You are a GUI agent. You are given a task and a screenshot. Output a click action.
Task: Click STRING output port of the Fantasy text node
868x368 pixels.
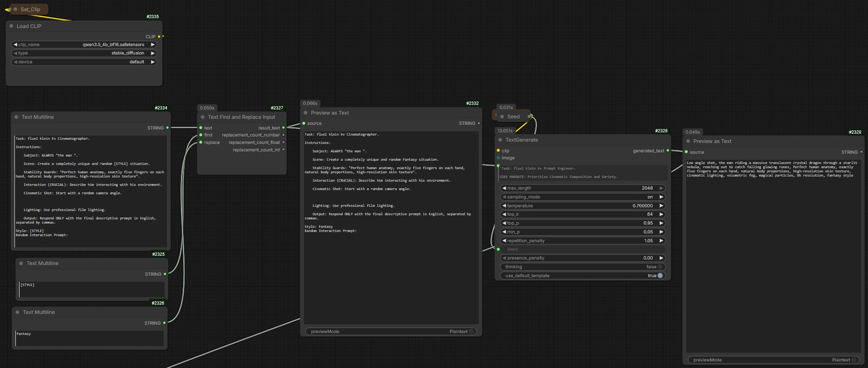(x=164, y=323)
